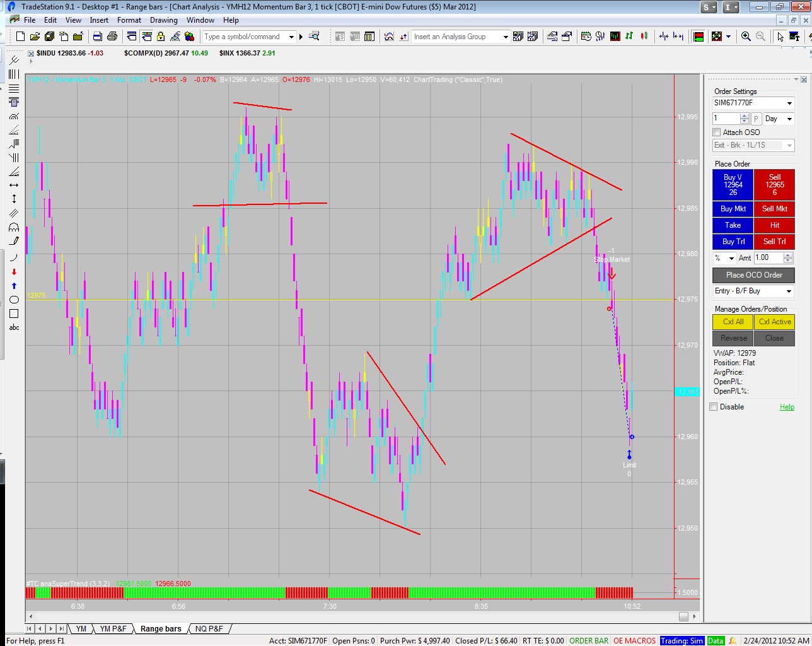Viewport: 812px width, 646px height.
Task: Click the Amt value field showing 1.00
Action: point(768,258)
